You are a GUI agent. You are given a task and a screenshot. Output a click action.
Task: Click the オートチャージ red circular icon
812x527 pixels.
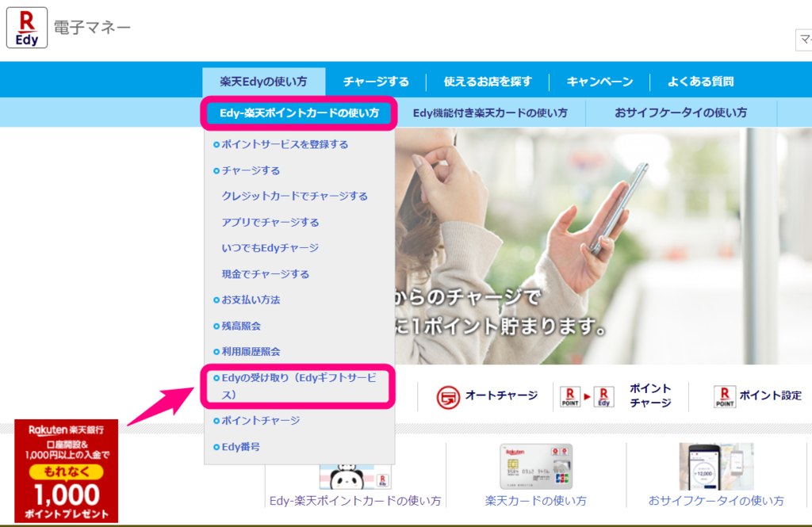point(448,397)
